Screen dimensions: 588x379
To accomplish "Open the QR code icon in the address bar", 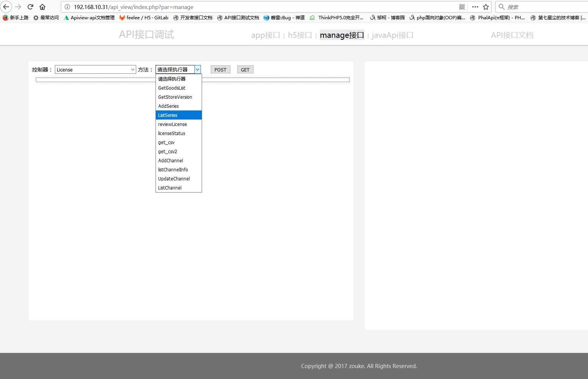I will point(462,7).
